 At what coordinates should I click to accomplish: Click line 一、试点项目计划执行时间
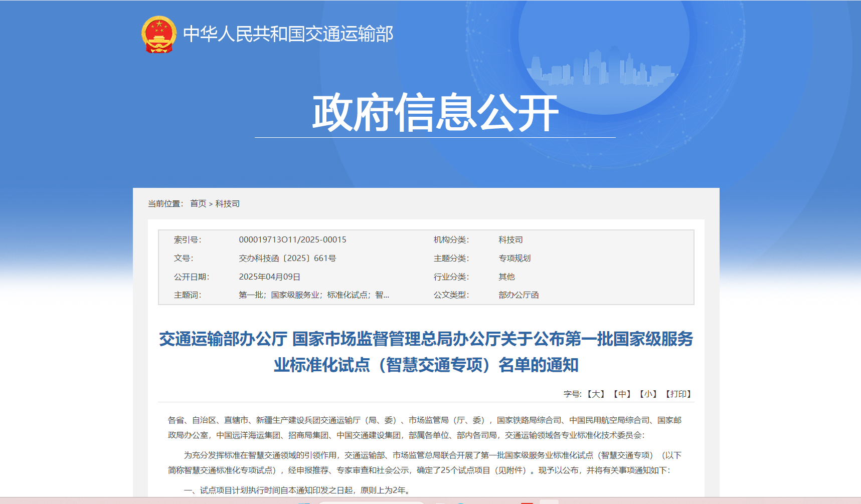click(298, 490)
